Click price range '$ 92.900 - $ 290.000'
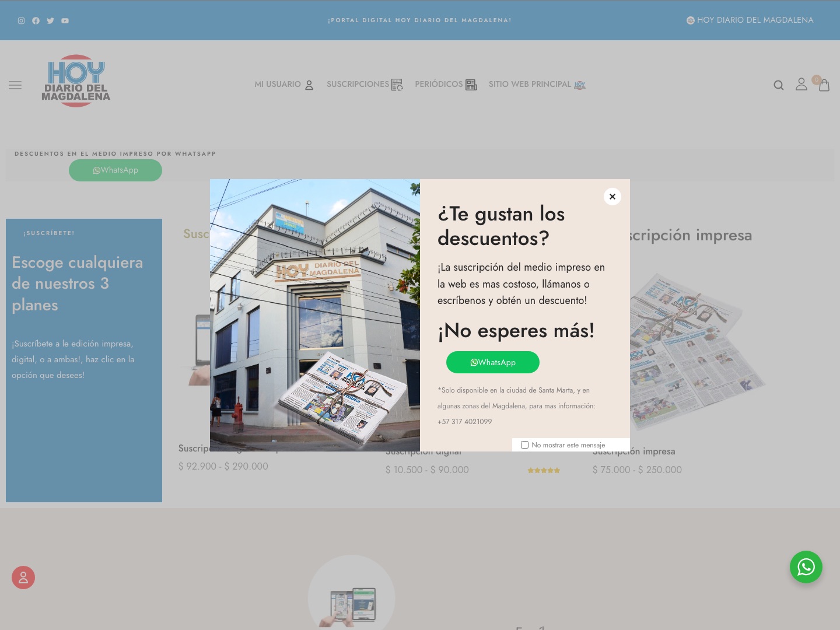Viewport: 840px width, 630px height. tap(223, 466)
